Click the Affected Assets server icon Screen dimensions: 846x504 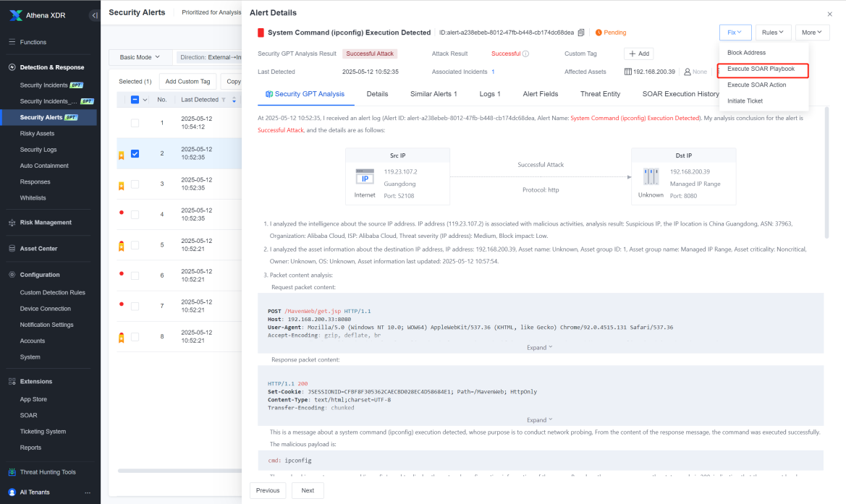point(628,72)
